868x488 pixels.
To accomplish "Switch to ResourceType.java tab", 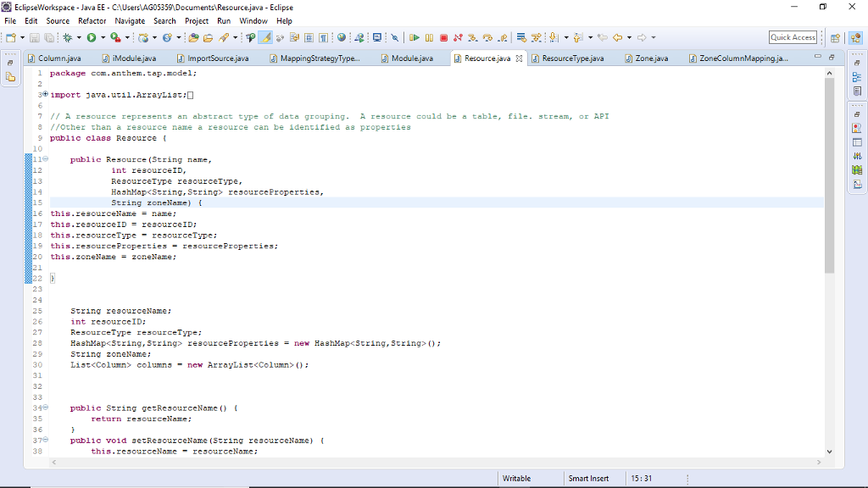I will click(x=568, y=58).
